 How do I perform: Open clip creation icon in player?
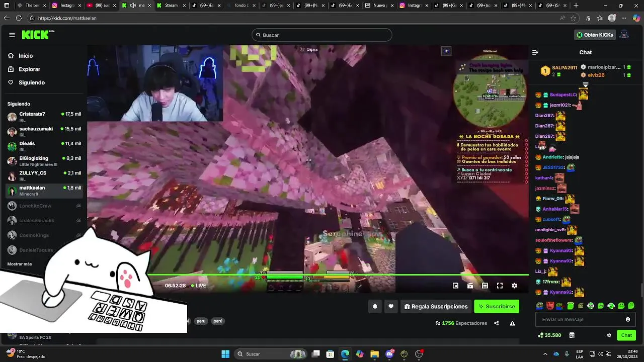coord(470,286)
